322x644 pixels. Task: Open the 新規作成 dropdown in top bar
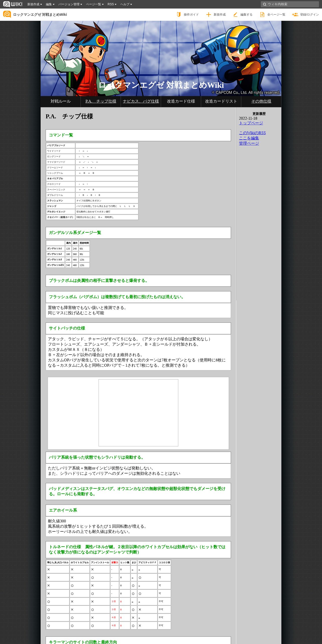pos(34,4)
